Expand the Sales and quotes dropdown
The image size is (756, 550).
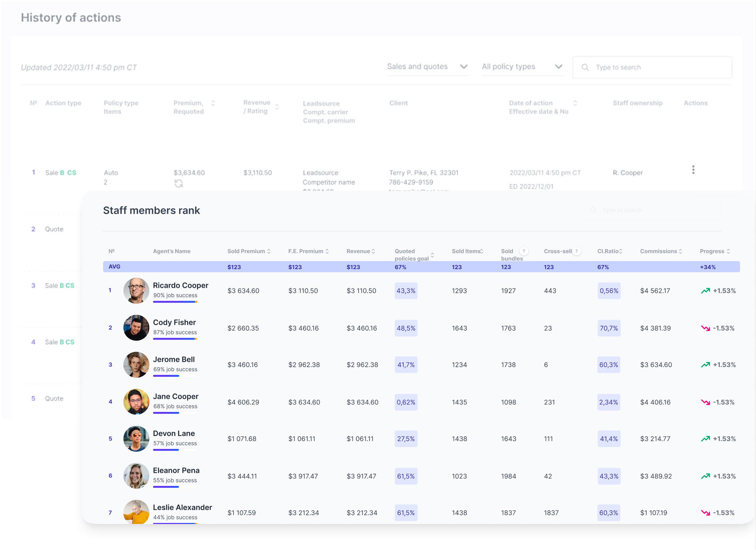pos(427,67)
